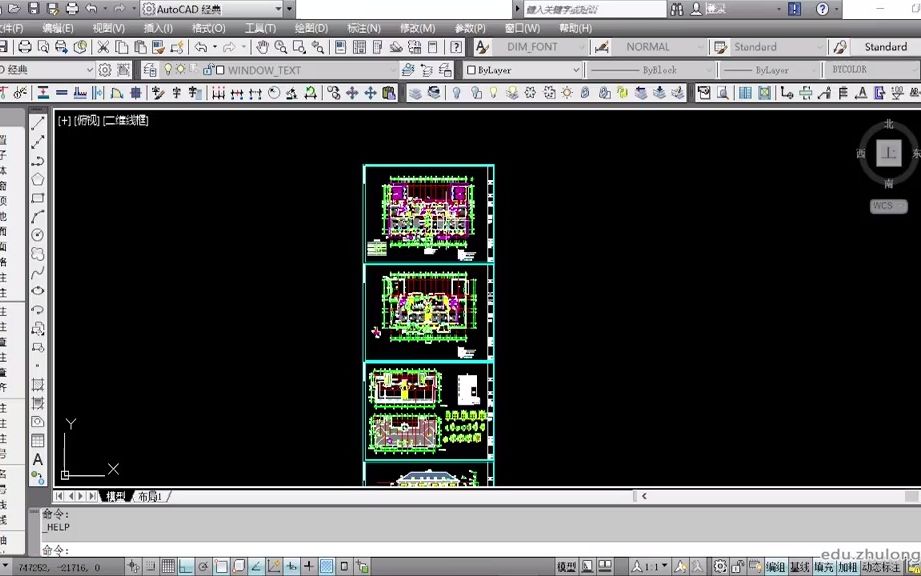The width and height of the screenshot is (921, 576).
Task: Open the 编辑(E) menu
Action: 58,28
